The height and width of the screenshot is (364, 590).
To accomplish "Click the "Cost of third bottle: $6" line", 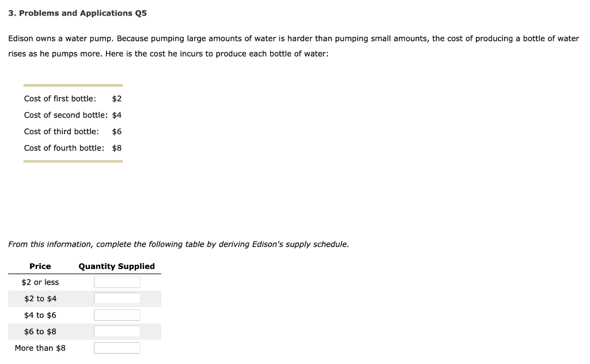I will click(x=71, y=131).
